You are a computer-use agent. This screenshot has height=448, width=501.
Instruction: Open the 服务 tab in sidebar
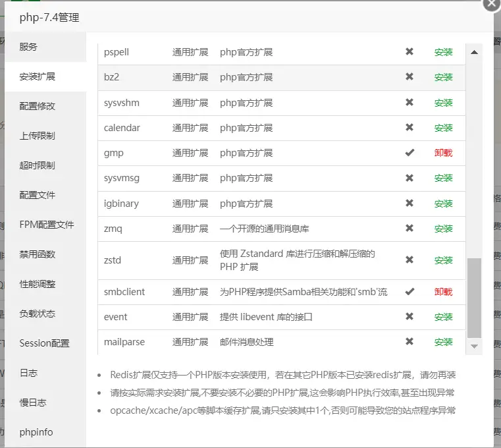(29, 47)
